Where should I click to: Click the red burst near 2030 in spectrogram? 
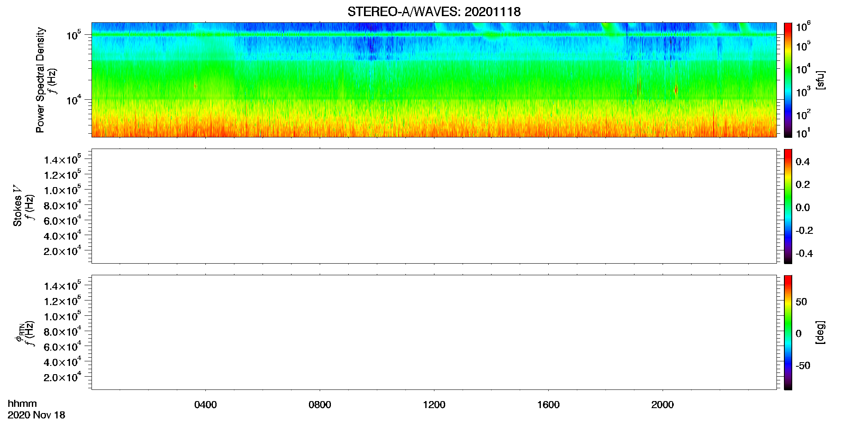pyautogui.click(x=676, y=89)
